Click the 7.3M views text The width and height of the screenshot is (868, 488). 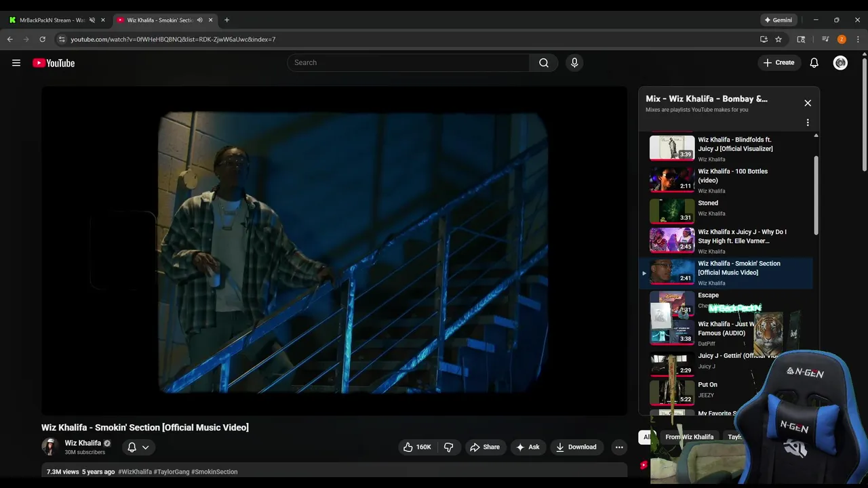pyautogui.click(x=63, y=472)
